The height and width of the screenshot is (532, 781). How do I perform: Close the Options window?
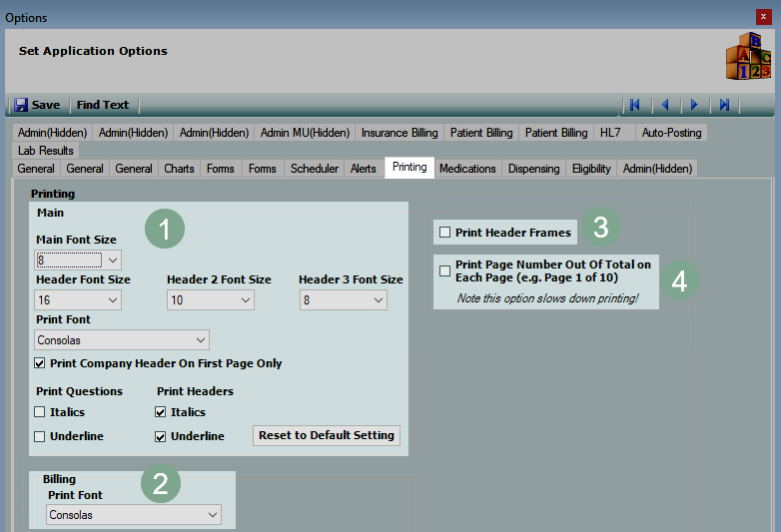click(x=764, y=17)
